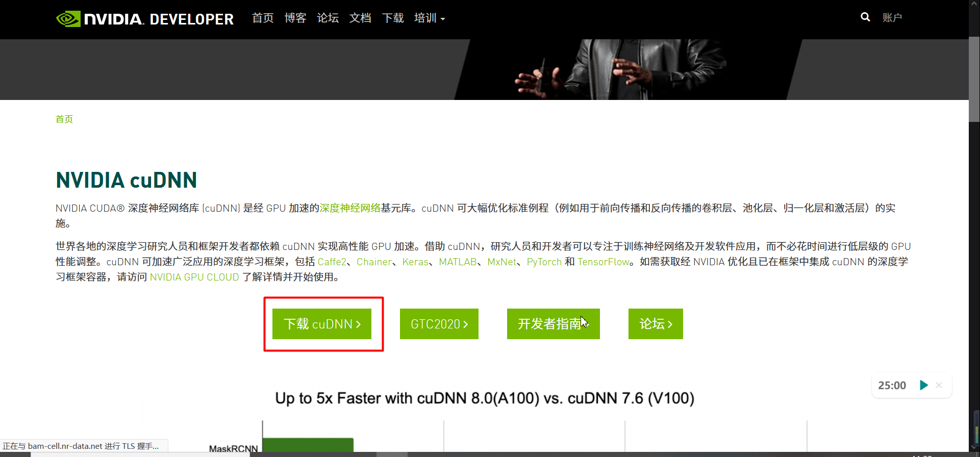Viewport: 980px width, 457px height.
Task: Open 论坛 in the header menu
Action: 328,18
